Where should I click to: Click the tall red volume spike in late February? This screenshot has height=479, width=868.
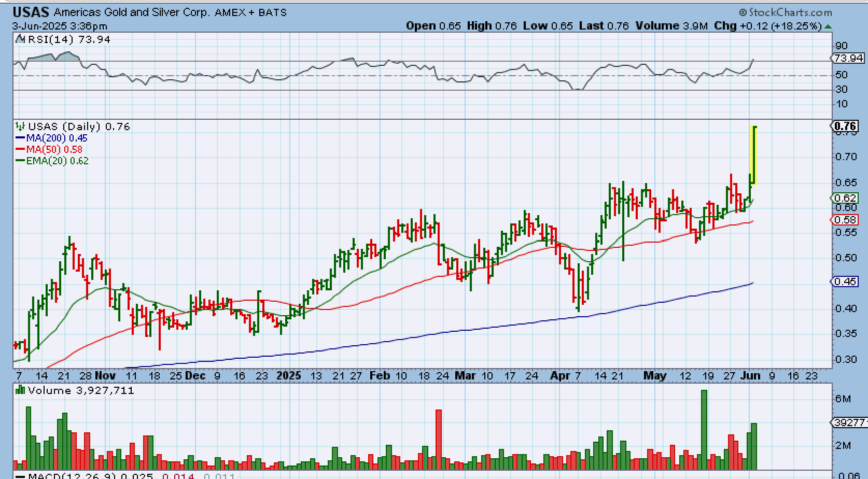[x=439, y=440]
